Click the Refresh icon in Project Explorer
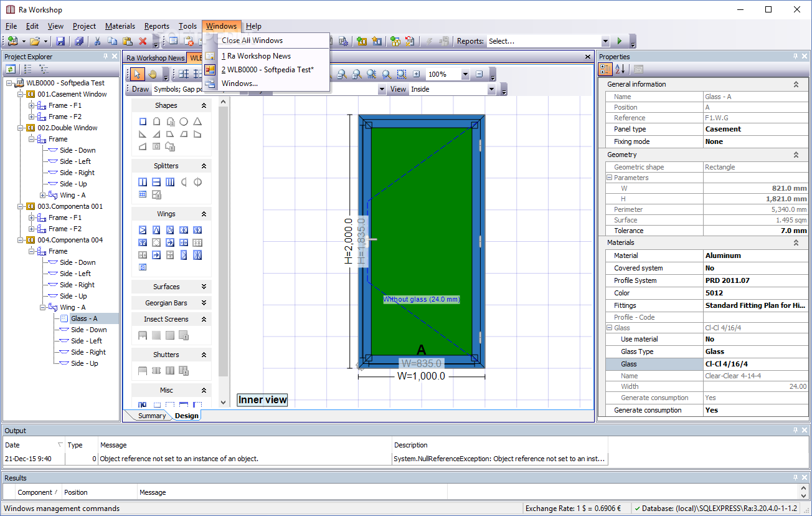 [11, 69]
